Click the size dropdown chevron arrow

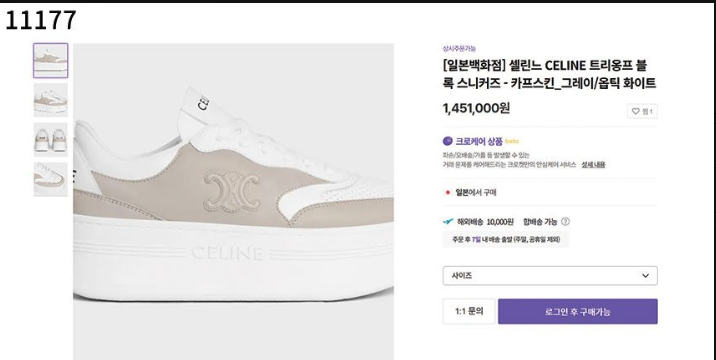pos(645,275)
